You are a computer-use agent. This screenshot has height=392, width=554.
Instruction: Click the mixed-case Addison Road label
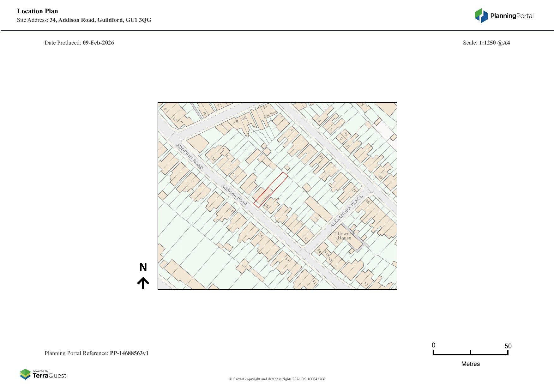(x=234, y=195)
